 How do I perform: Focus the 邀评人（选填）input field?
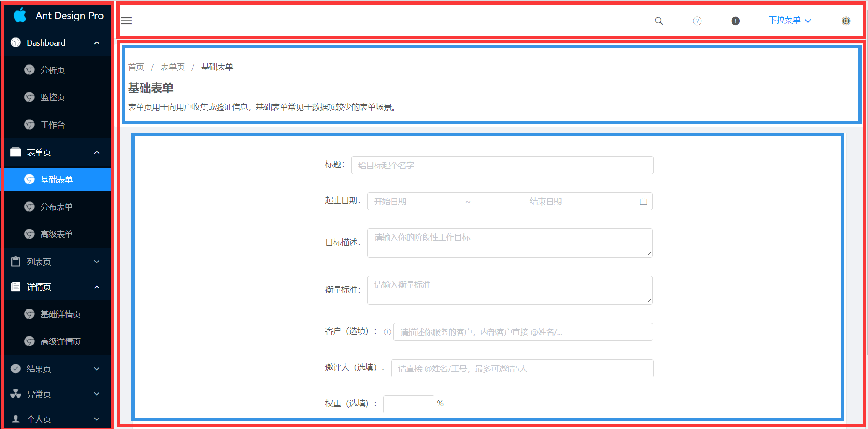click(x=522, y=368)
